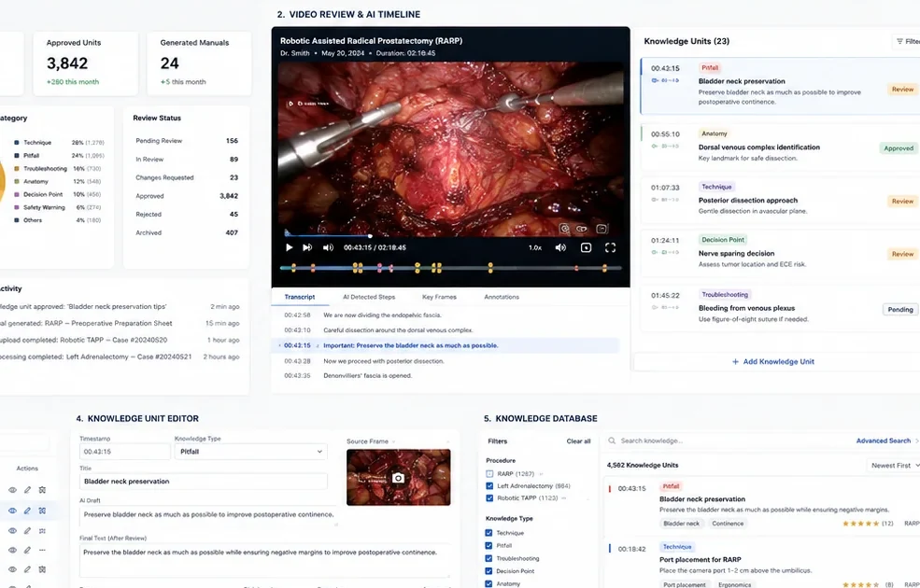
Task: Click the Timestamp field showing 00:43:15
Action: [125, 452]
